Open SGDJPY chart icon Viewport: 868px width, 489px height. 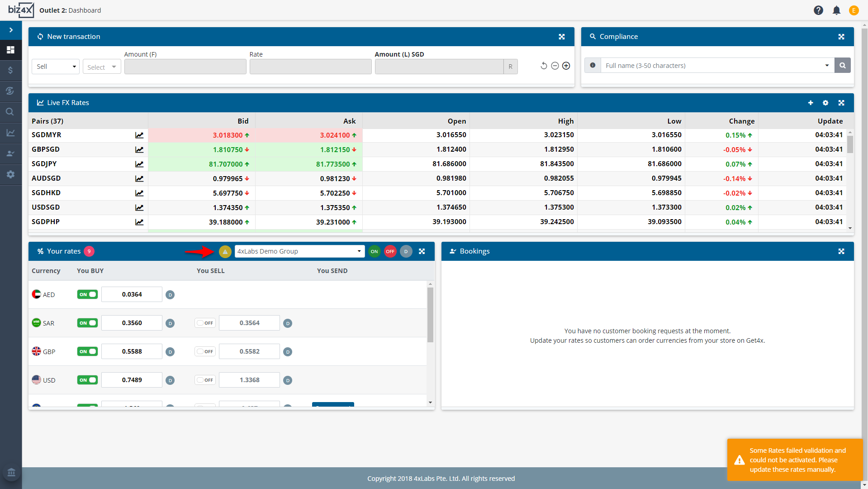139,164
